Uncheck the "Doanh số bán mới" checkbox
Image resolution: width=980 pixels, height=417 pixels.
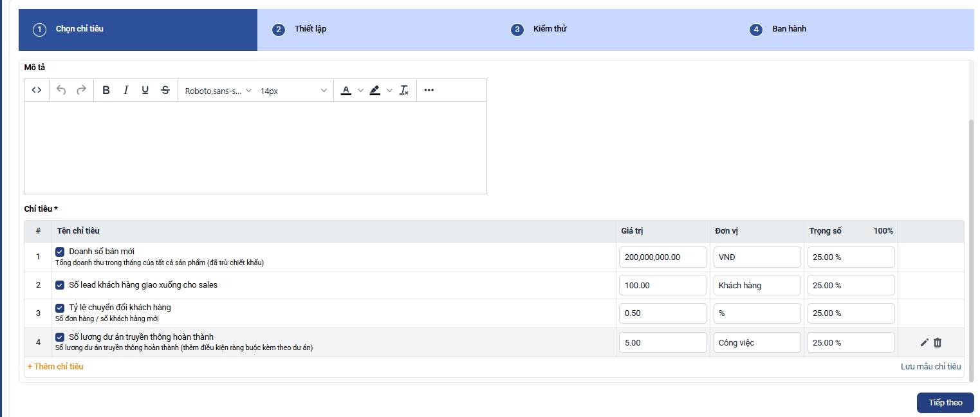click(x=60, y=252)
